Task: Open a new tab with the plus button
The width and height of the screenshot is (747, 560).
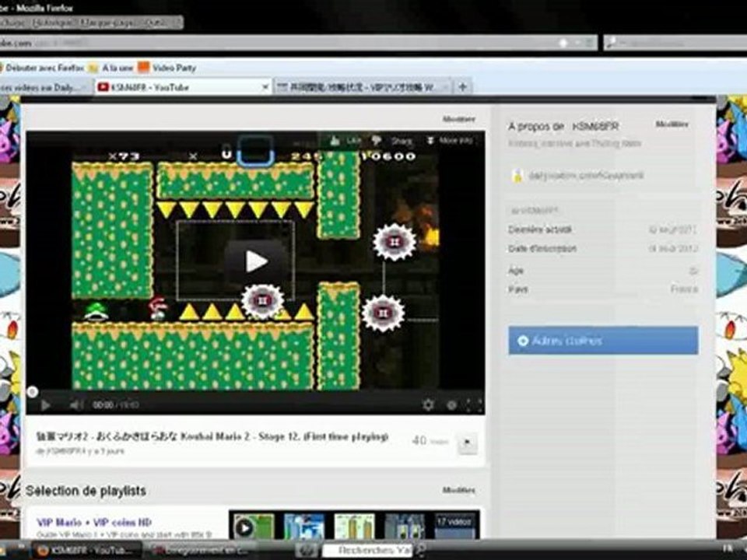Action: (x=462, y=87)
